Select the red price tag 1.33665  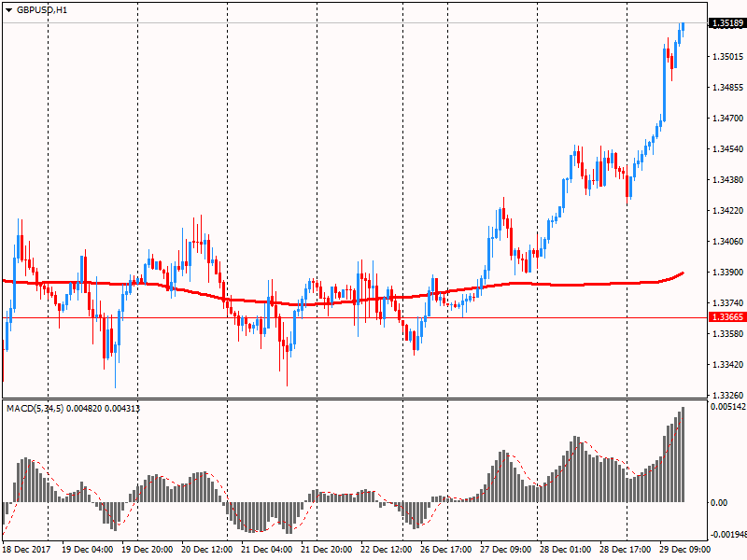[726, 317]
